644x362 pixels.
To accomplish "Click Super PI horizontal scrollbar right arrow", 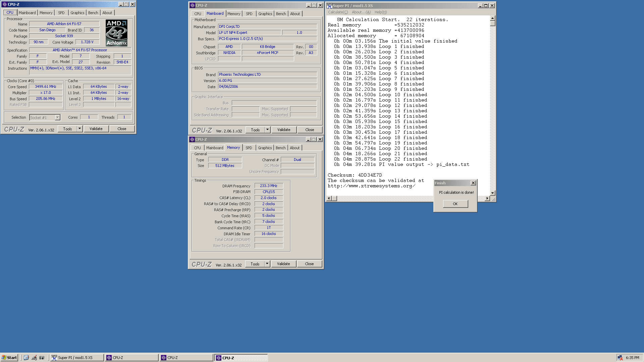I will point(487,198).
